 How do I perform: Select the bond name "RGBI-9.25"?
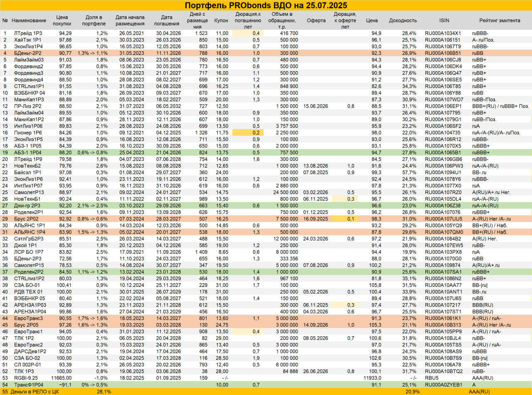pos(25,378)
